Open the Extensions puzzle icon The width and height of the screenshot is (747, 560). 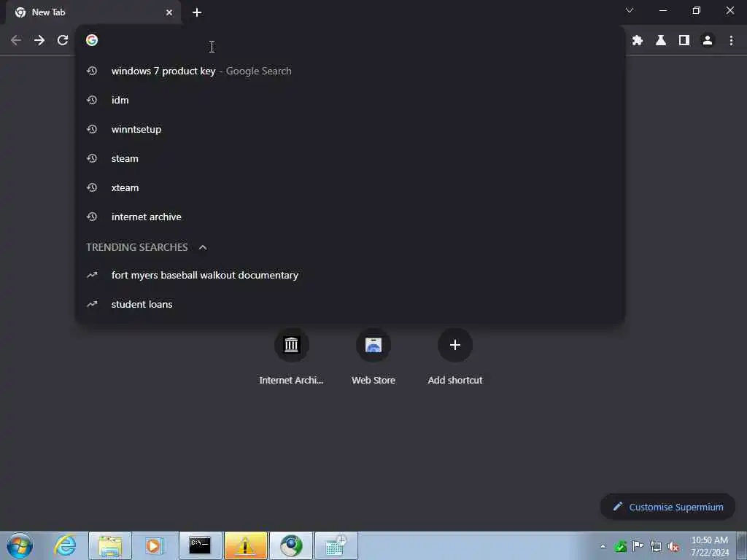pyautogui.click(x=638, y=41)
